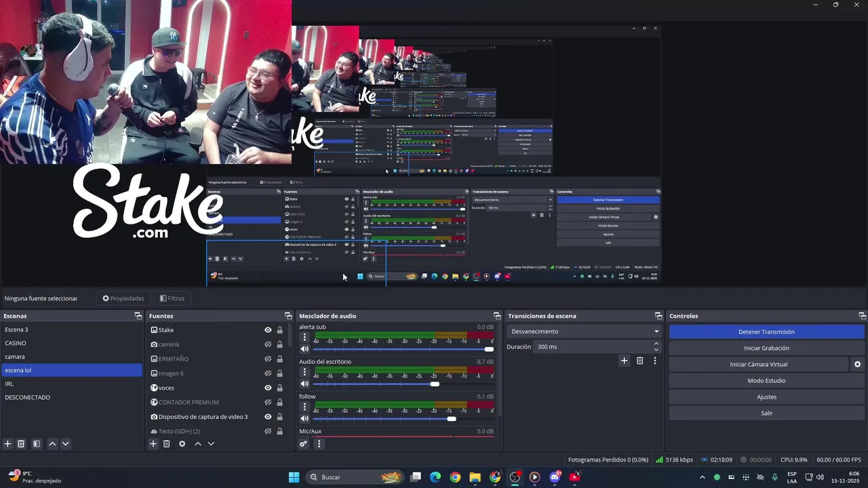The height and width of the screenshot is (488, 868).
Task: Add a new source with the plus icon
Action: point(153,444)
